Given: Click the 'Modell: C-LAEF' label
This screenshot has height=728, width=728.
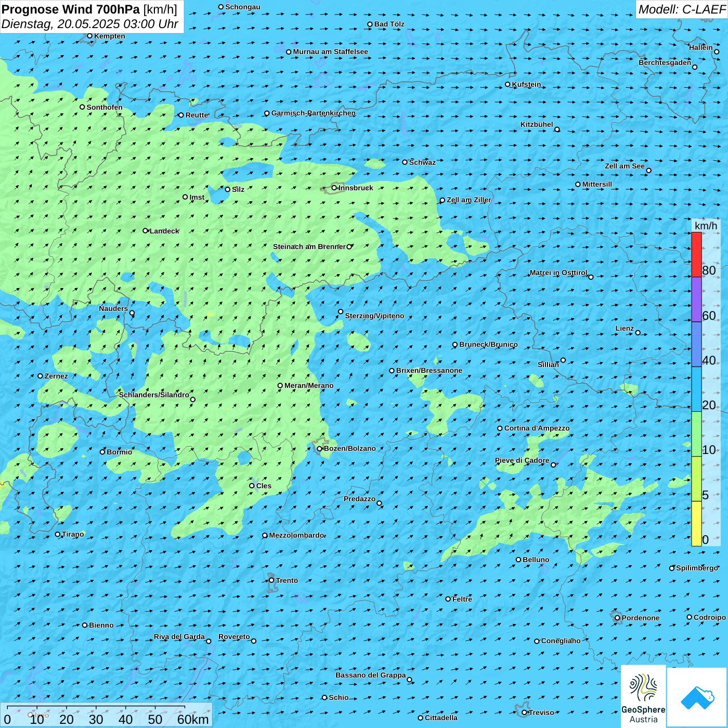Looking at the screenshot, I should (681, 9).
